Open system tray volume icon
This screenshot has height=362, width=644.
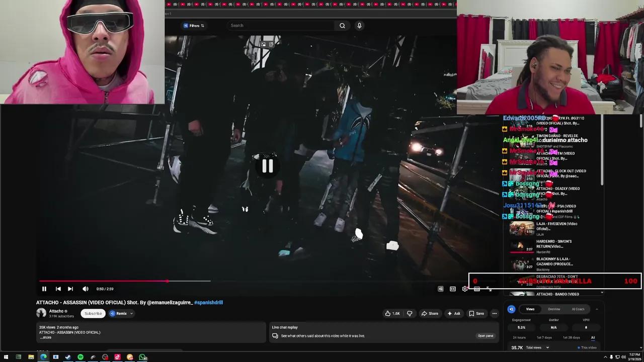(623, 357)
